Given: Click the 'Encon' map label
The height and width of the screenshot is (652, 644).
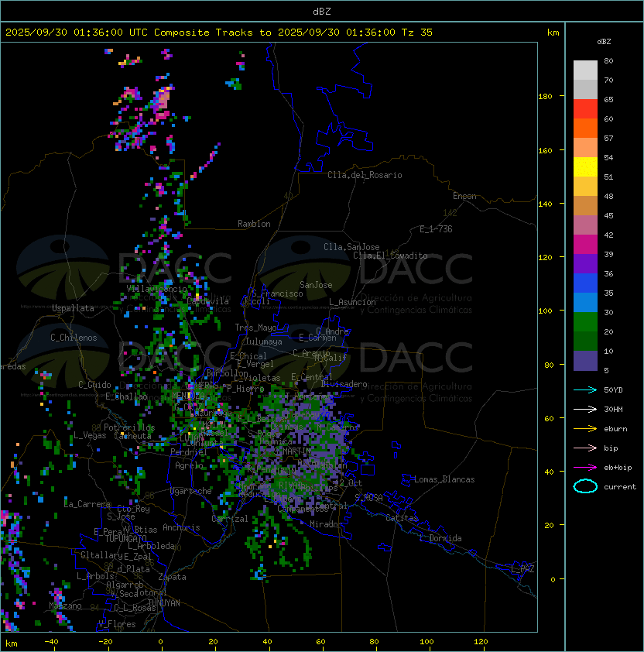Looking at the screenshot, I should click(x=464, y=196).
